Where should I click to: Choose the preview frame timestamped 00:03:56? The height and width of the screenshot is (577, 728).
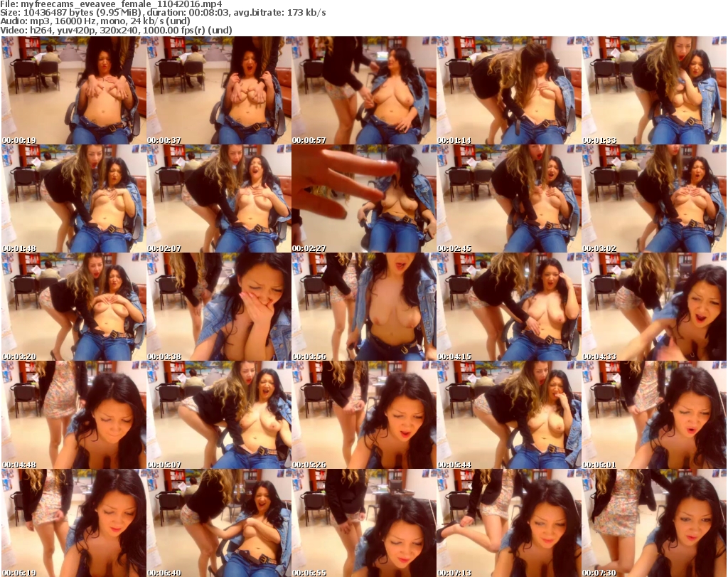coord(364,307)
